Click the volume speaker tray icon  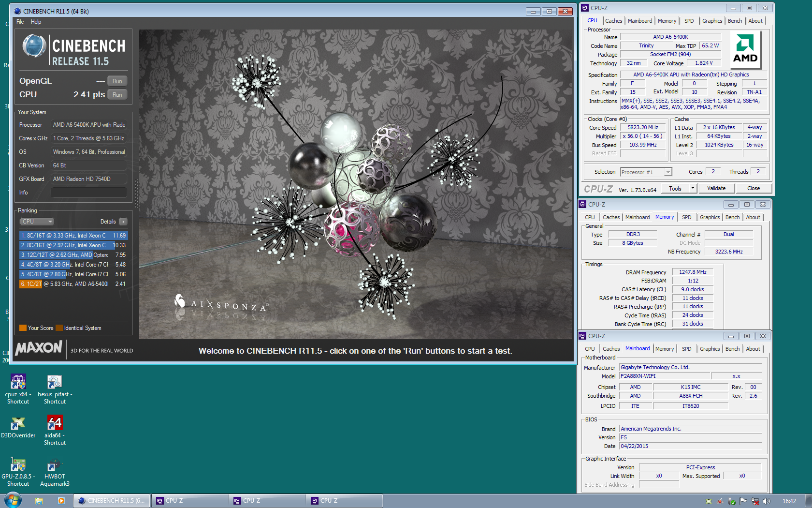[767, 501]
